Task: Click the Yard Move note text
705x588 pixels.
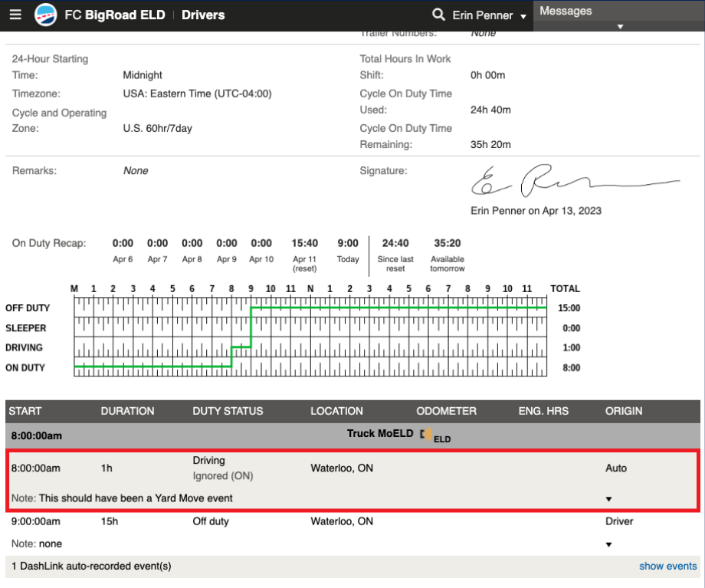Action: [x=136, y=498]
